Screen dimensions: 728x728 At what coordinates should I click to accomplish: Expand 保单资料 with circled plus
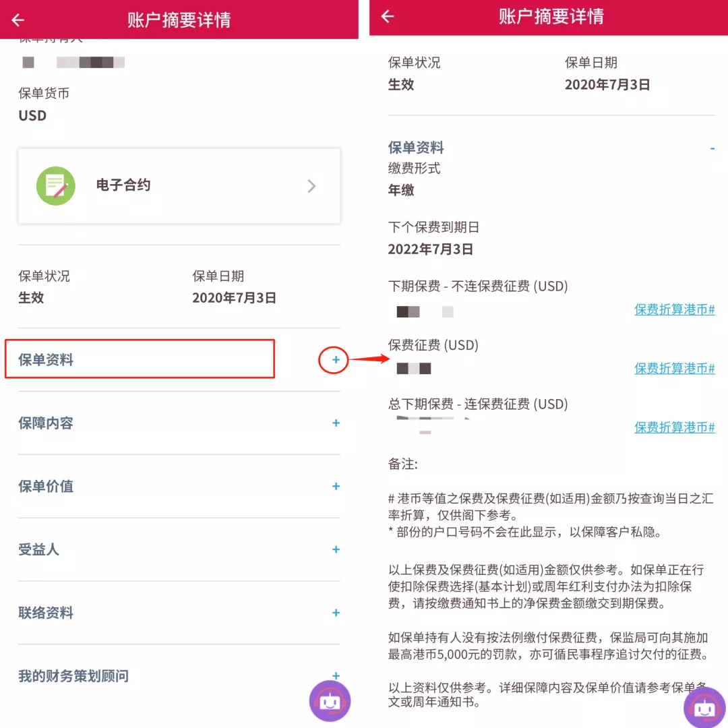(x=335, y=360)
